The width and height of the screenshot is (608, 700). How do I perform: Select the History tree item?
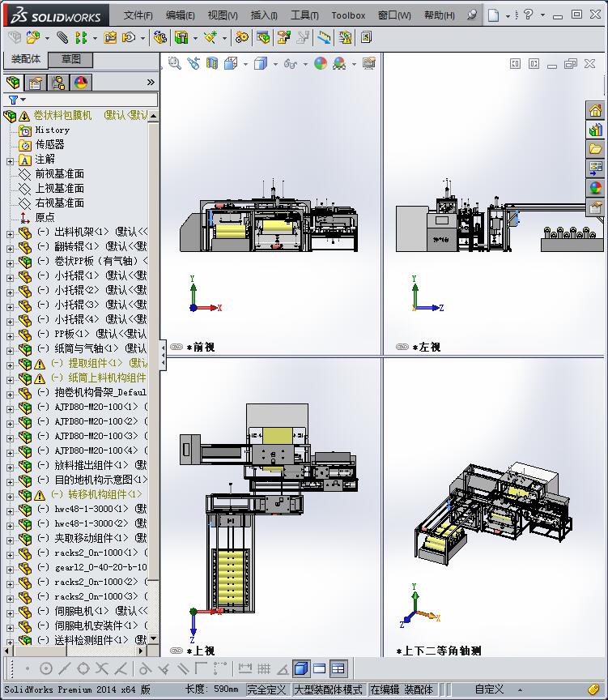click(x=52, y=130)
